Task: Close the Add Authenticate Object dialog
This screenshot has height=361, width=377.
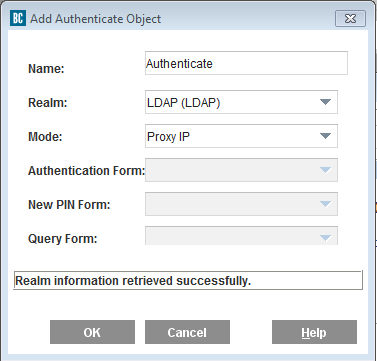Action: [350, 18]
